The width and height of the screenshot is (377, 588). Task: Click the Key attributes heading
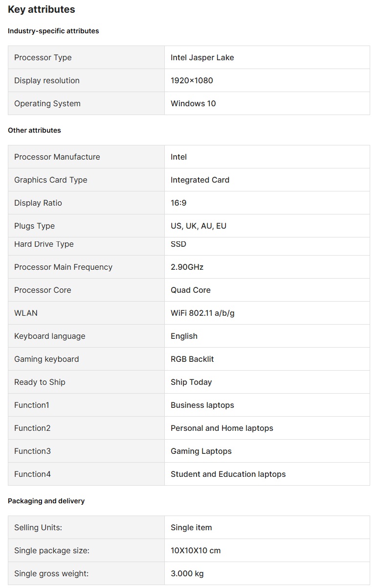pos(42,9)
